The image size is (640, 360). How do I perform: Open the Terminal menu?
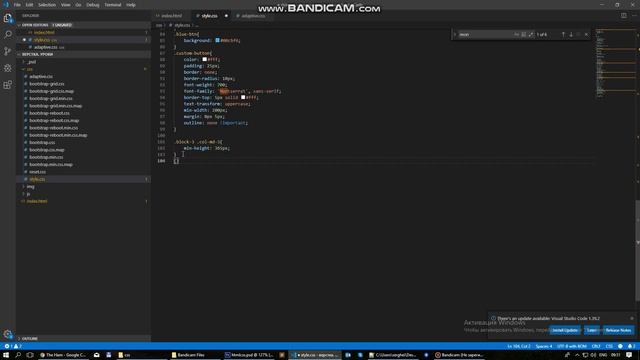(113, 5)
